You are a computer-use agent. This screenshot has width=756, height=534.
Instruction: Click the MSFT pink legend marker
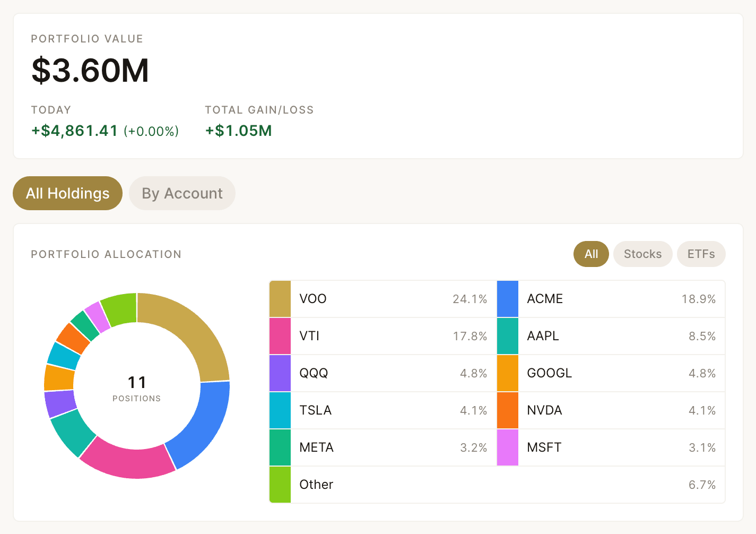tap(507, 447)
